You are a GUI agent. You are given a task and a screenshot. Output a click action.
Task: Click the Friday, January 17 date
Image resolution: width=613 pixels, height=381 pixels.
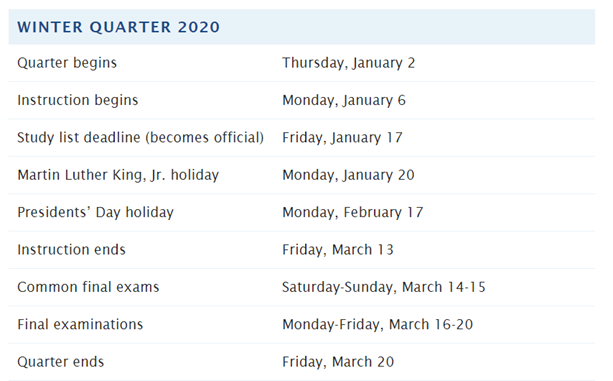coord(342,138)
